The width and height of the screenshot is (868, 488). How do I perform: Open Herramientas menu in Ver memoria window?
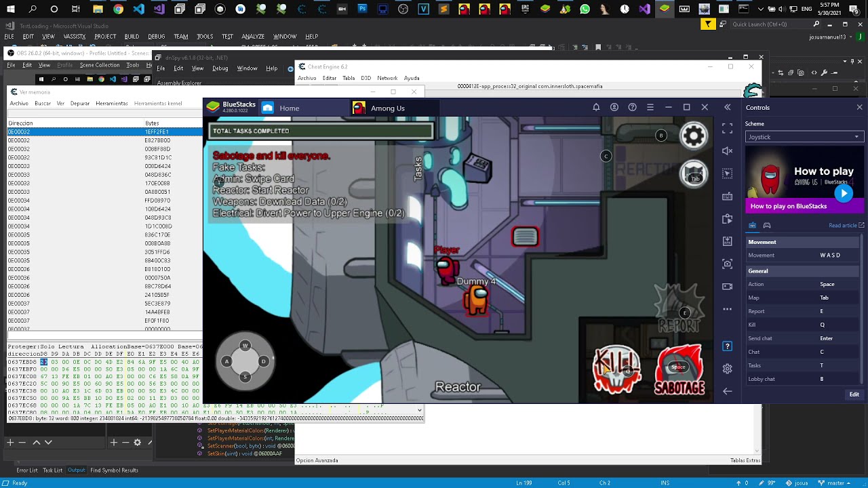click(x=112, y=104)
